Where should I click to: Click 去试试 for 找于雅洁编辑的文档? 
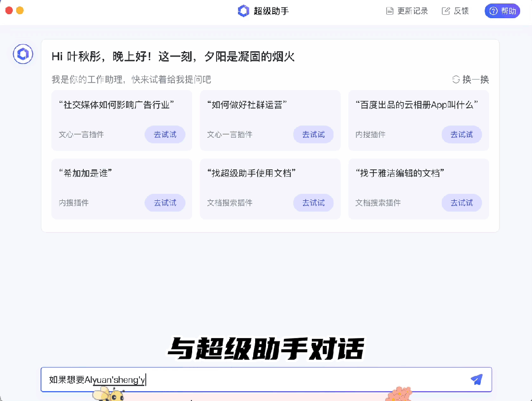click(x=462, y=203)
